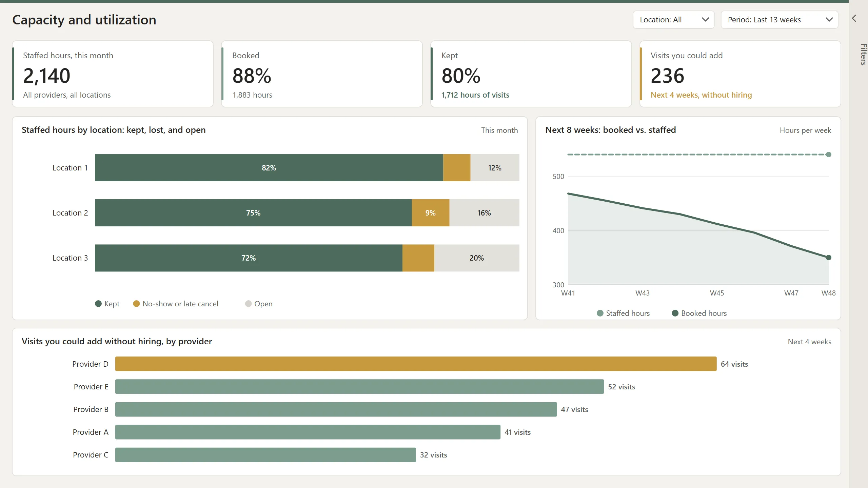
Task: Click '1,883 hours' under Booked
Action: tap(252, 95)
